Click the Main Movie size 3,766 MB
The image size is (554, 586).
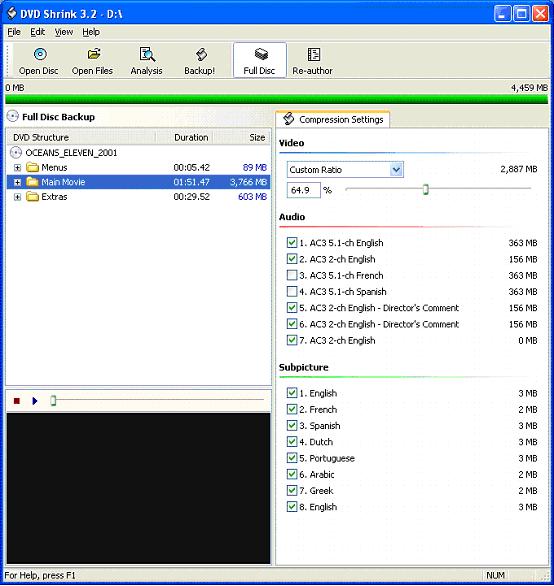pyautogui.click(x=248, y=182)
